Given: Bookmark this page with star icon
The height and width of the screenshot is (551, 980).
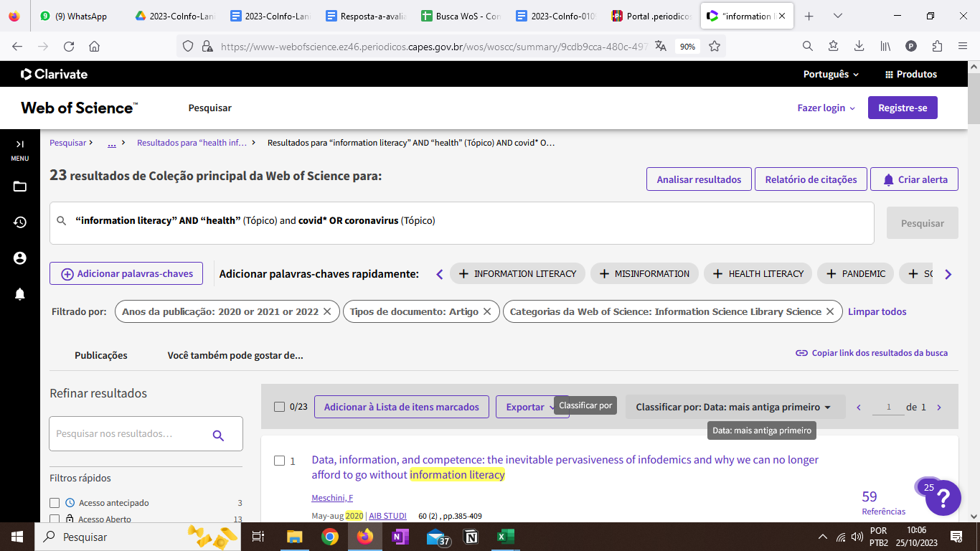Looking at the screenshot, I should click(x=715, y=46).
